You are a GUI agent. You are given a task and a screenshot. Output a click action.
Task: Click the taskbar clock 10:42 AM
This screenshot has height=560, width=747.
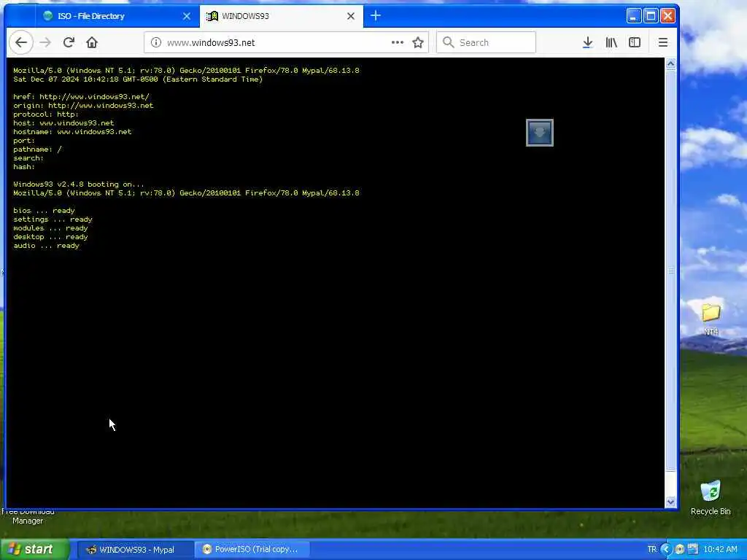(720, 550)
